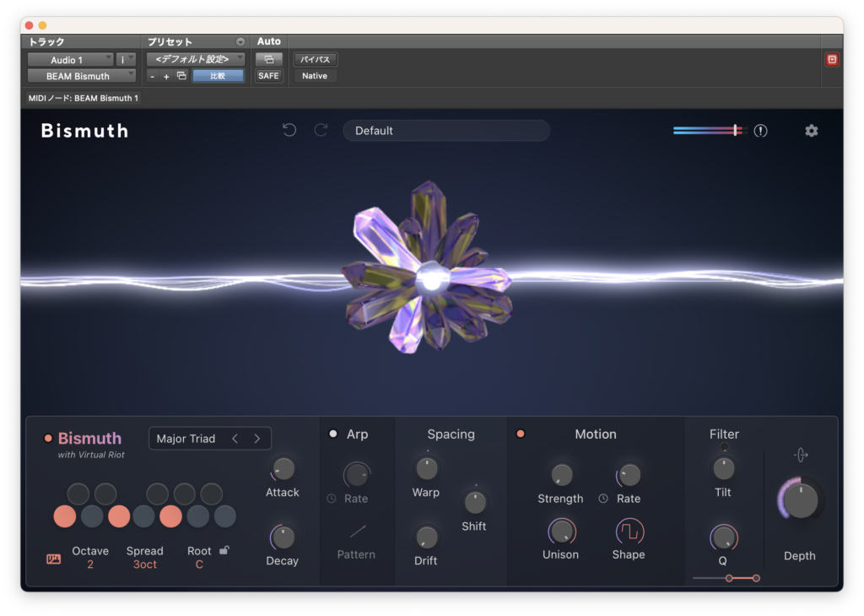Open the BEAM Bismuth plugin selector
This screenshot has height=616, width=864.
point(82,76)
